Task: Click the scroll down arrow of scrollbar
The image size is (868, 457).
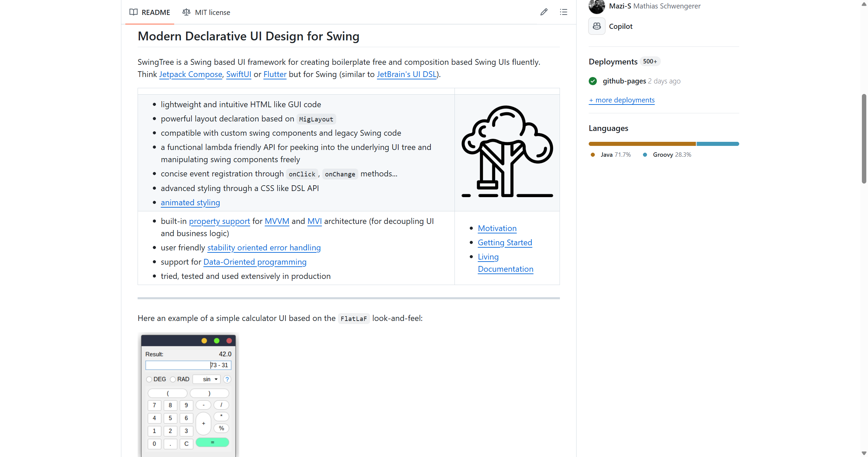Action: tap(864, 453)
